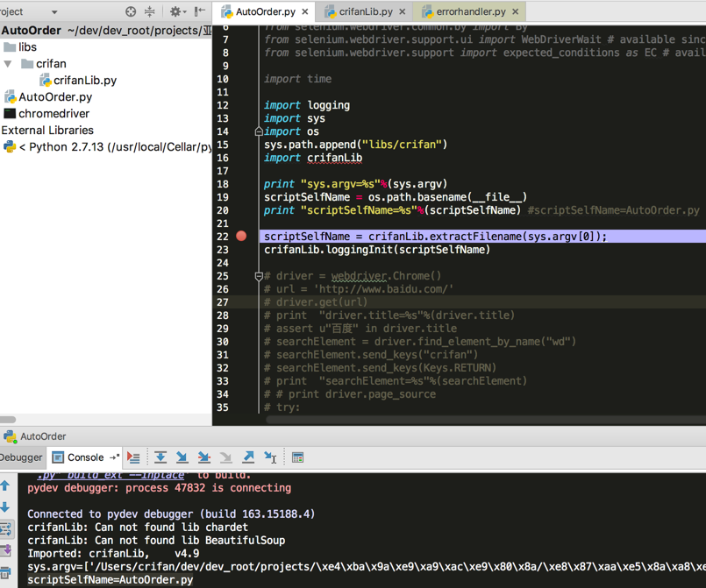The height and width of the screenshot is (588, 706).
Task: Click build_ext --inplace link in console
Action: 111,475
